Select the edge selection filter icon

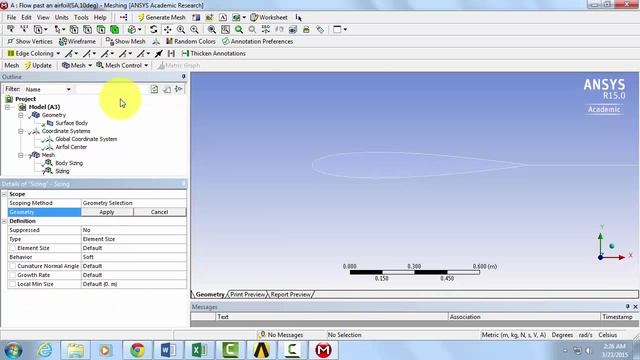[x=87, y=29]
